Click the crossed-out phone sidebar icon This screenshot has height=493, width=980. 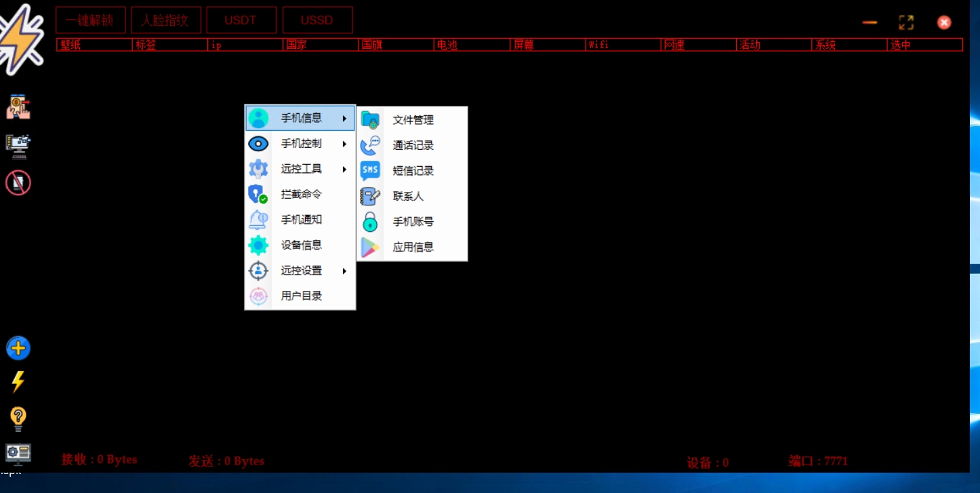[x=18, y=182]
